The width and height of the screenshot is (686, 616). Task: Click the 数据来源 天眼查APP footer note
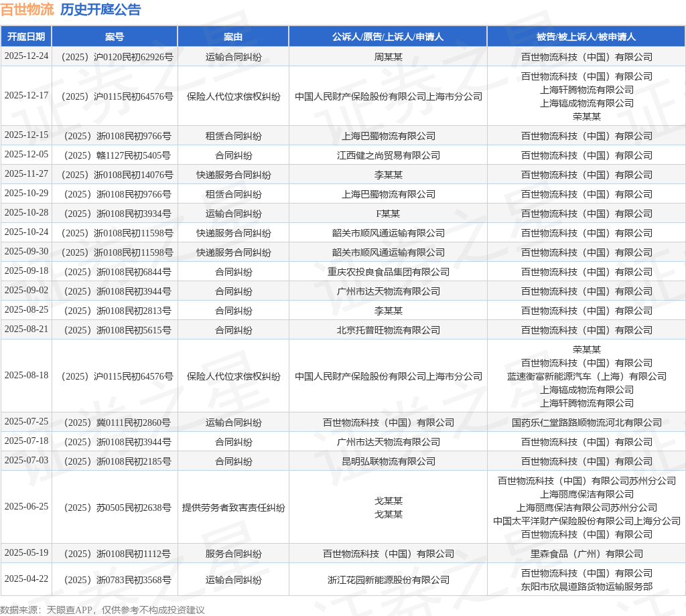[x=102, y=610]
